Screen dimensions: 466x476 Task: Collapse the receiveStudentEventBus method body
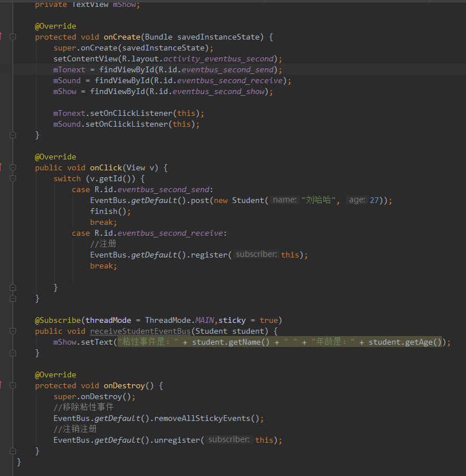(13, 331)
